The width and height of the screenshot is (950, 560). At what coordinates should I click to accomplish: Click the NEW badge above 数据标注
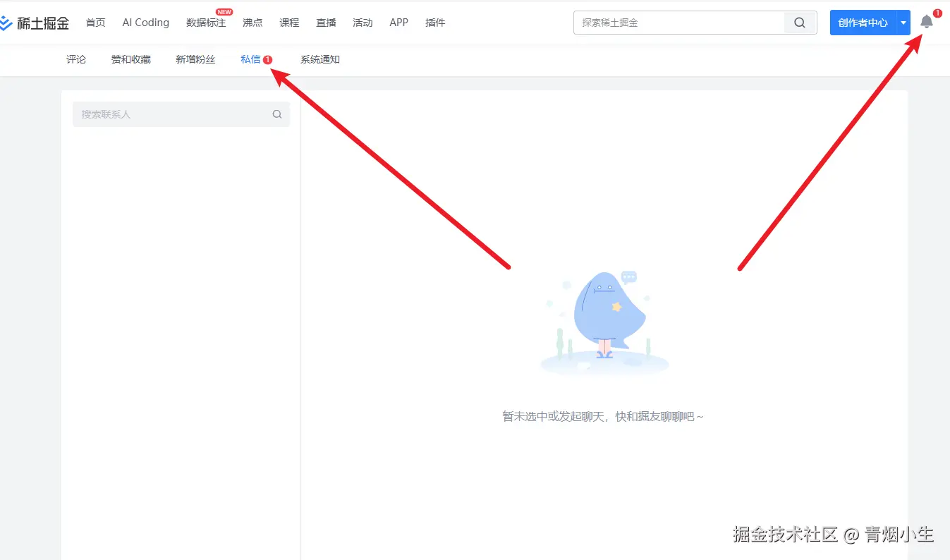[x=223, y=11]
